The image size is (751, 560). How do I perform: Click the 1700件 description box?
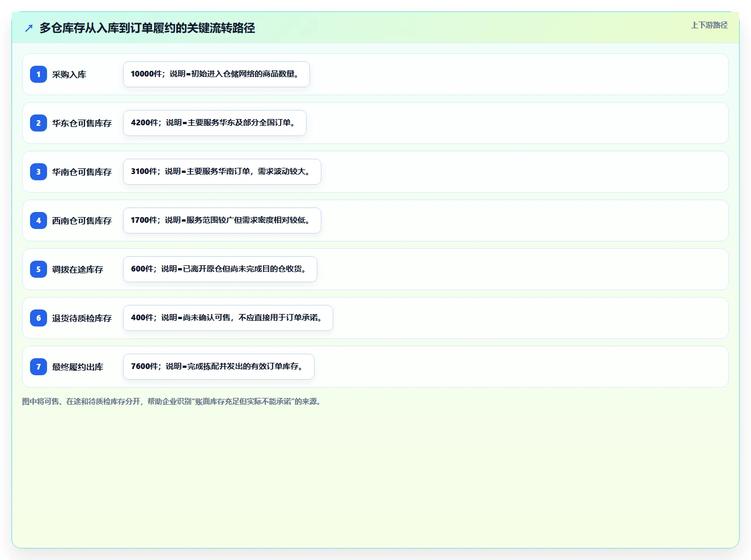(222, 220)
